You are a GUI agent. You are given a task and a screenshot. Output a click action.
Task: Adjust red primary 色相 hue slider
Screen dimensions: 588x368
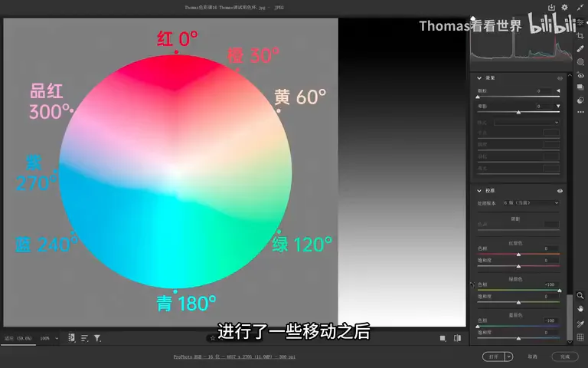[x=518, y=255]
